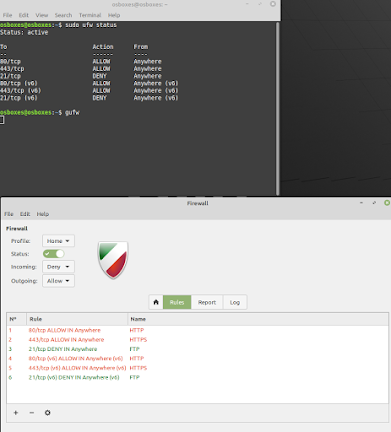
Task: Minimize the Firewall window
Action: point(361,203)
